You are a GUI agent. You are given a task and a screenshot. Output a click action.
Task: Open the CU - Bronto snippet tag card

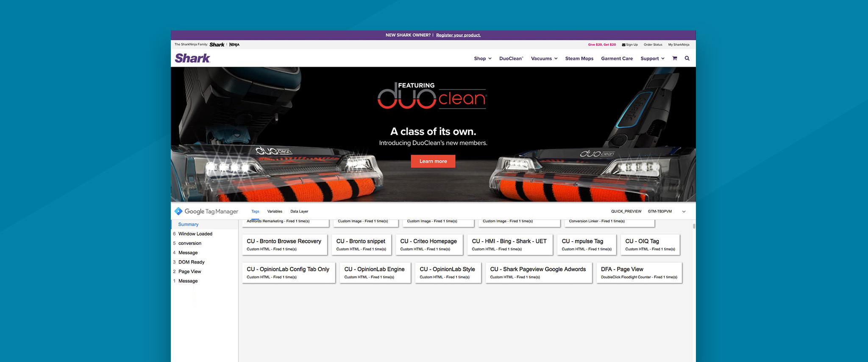pos(362,245)
